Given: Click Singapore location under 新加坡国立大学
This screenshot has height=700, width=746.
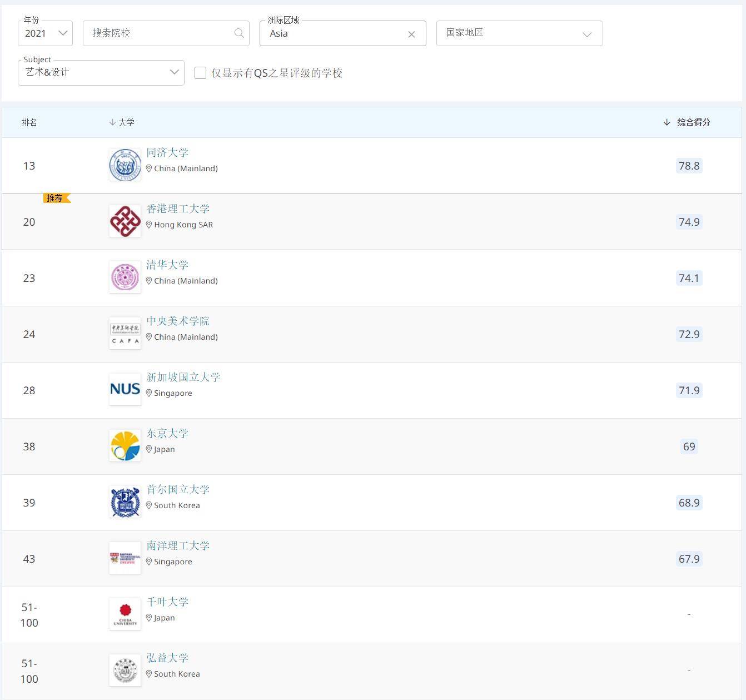Looking at the screenshot, I should click(x=173, y=393).
